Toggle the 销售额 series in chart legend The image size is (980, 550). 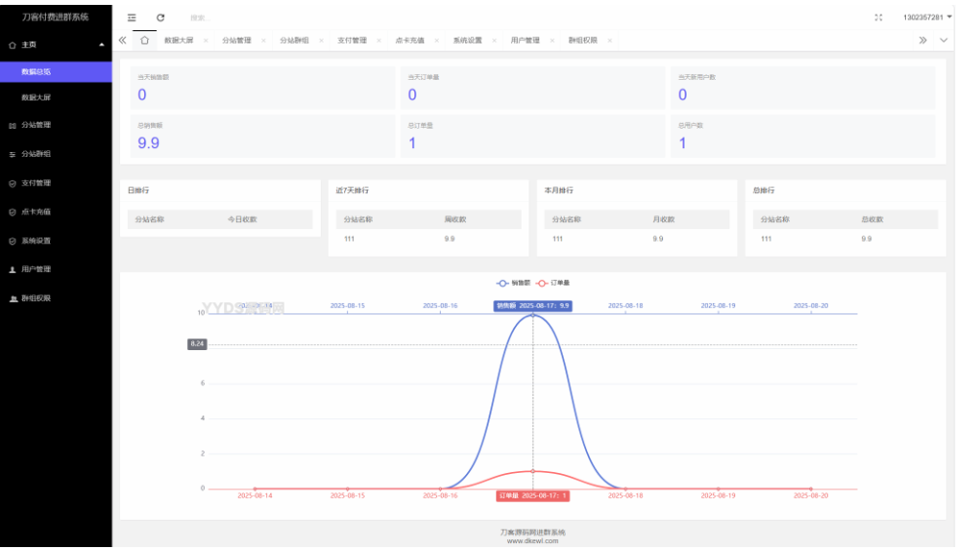coord(514,283)
